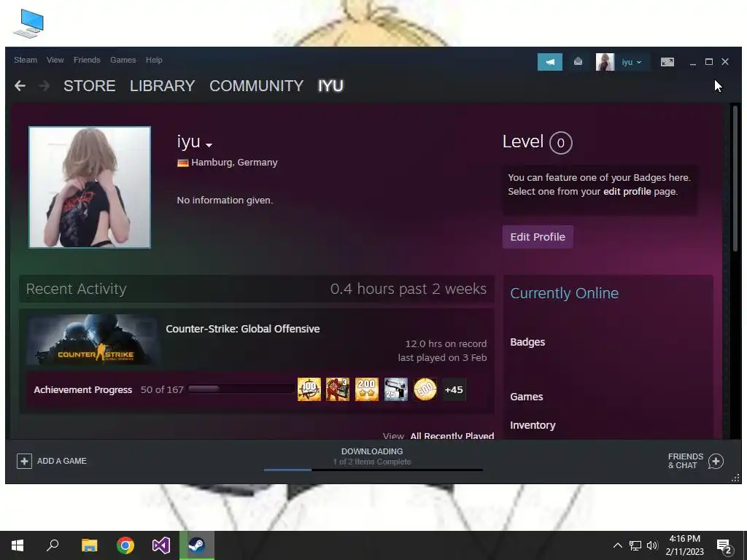747x560 pixels.
Task: Open the inbox envelope icon
Action: (578, 61)
